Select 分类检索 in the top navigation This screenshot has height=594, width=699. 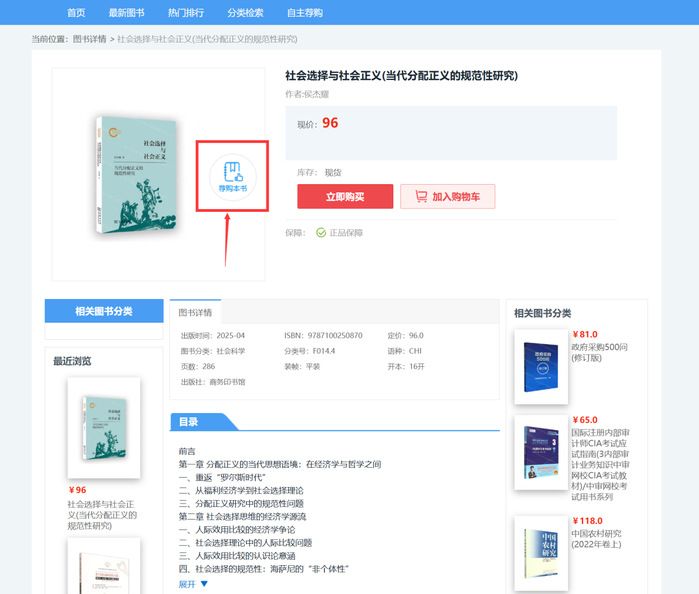[x=245, y=12]
